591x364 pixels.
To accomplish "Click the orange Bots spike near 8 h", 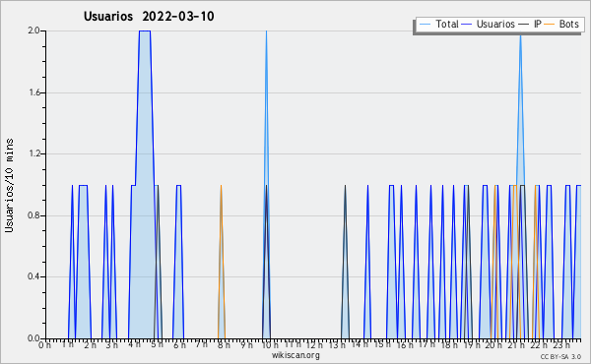I will pyautogui.click(x=222, y=262).
